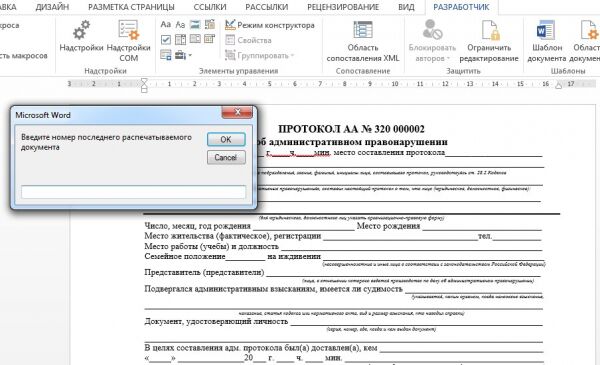Confirm dialog with OK button
Screen dimensions: 600x365
point(226,140)
